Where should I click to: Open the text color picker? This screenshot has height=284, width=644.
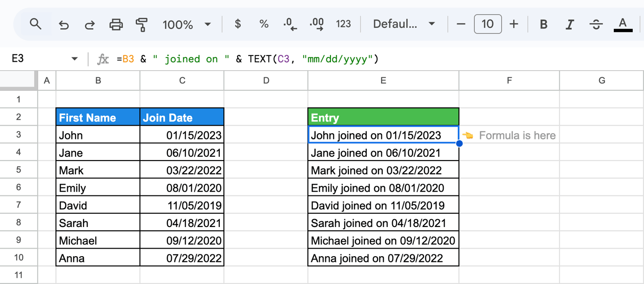click(623, 24)
